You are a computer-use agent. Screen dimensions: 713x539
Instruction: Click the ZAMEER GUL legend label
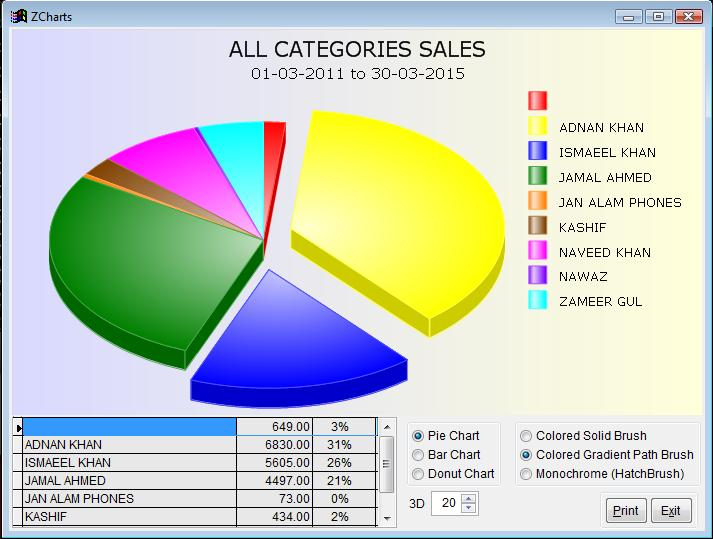(x=600, y=302)
